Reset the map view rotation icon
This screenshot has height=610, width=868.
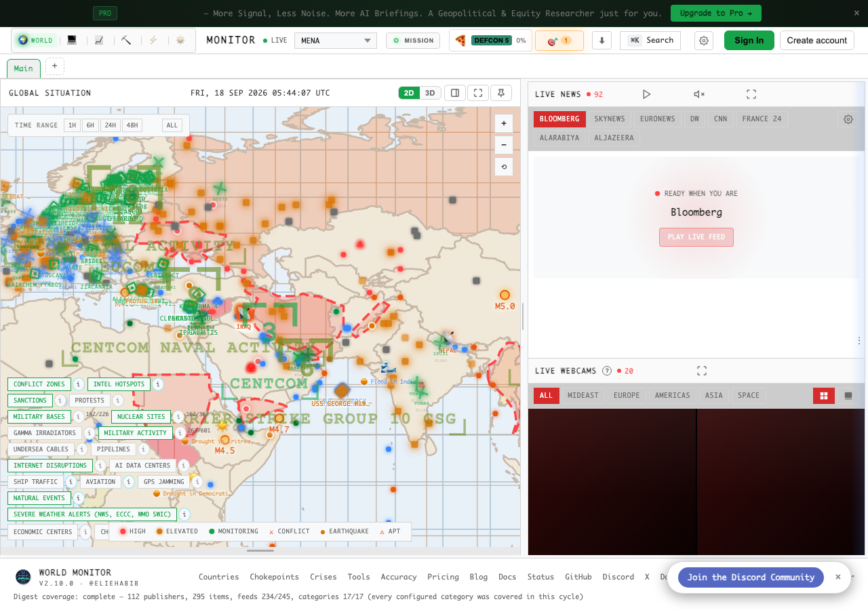tap(504, 166)
